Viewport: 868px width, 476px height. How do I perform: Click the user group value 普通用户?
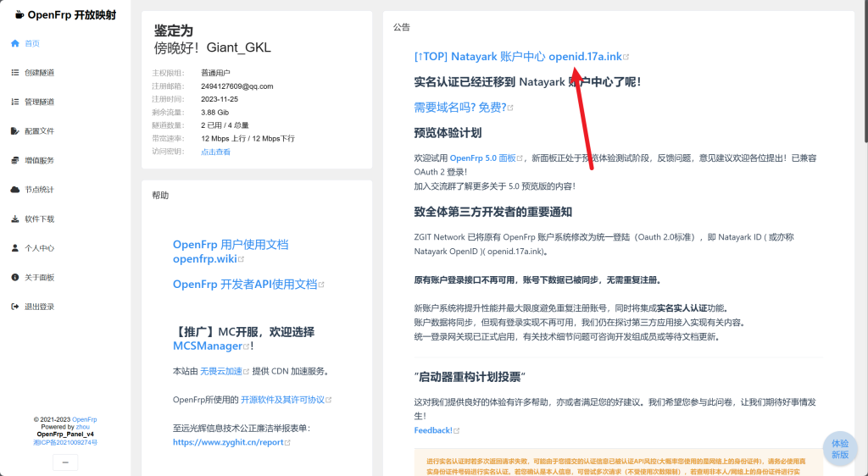click(x=215, y=73)
